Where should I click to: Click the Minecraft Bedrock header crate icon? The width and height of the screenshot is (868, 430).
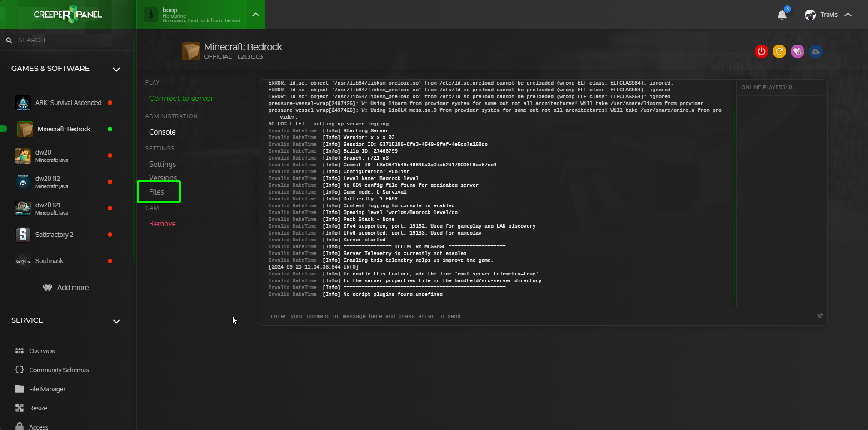191,51
